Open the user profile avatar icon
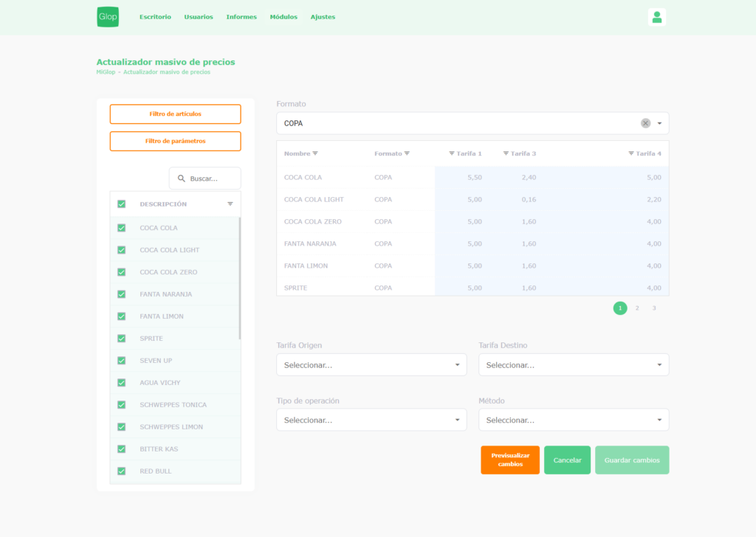The height and width of the screenshot is (537, 756). (x=656, y=17)
